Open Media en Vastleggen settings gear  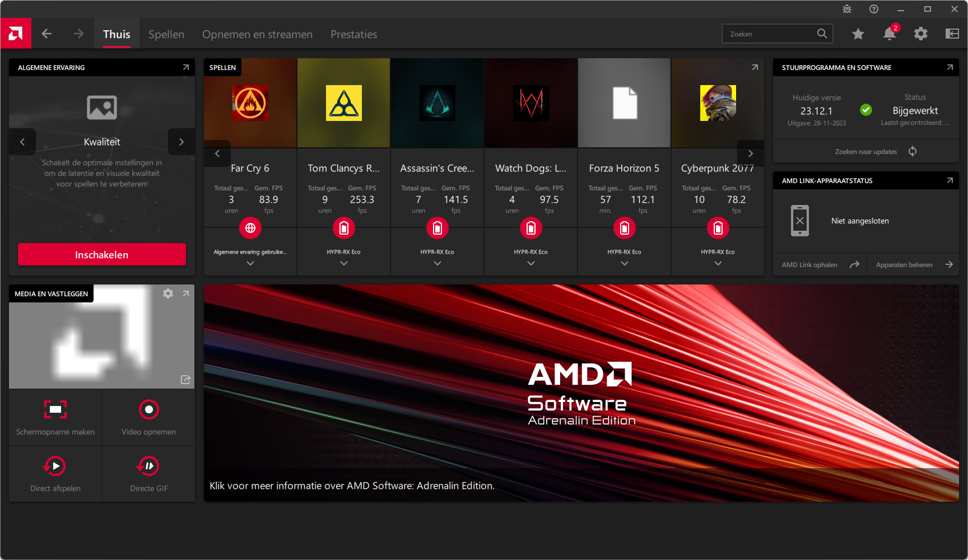point(168,293)
